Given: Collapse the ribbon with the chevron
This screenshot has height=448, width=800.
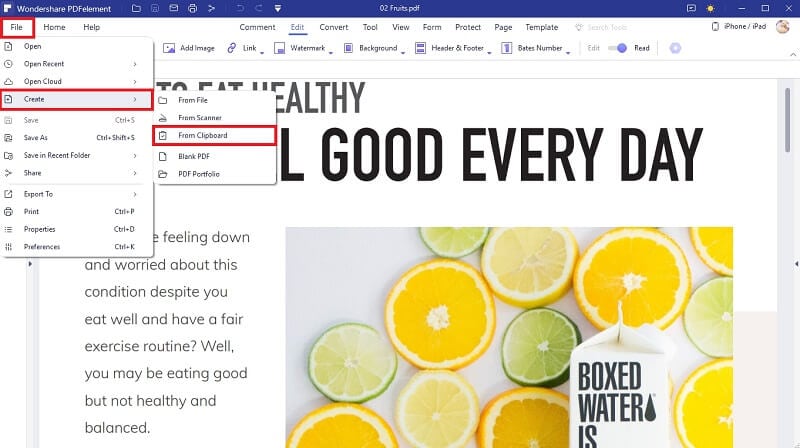Looking at the screenshot, I should tap(793, 54).
